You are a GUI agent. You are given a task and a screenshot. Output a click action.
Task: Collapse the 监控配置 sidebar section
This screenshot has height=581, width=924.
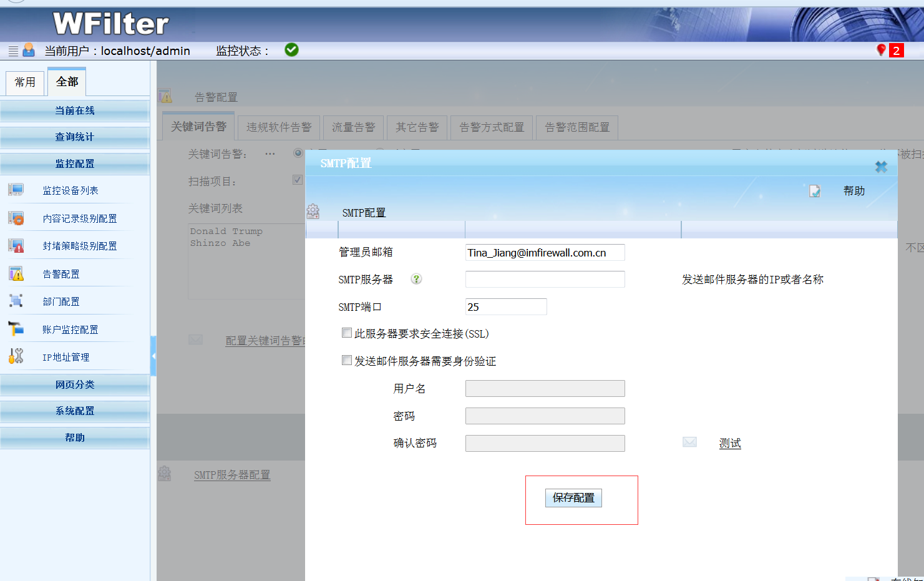[x=75, y=164]
